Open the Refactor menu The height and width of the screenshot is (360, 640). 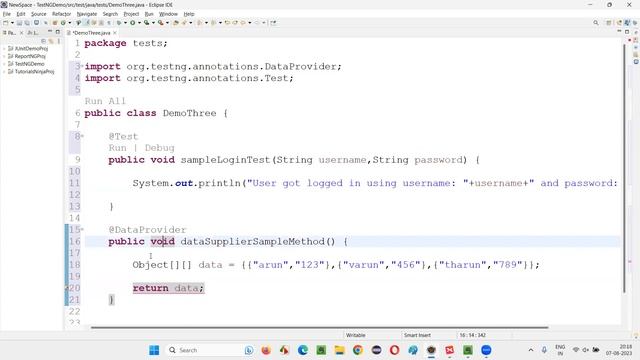62,14
